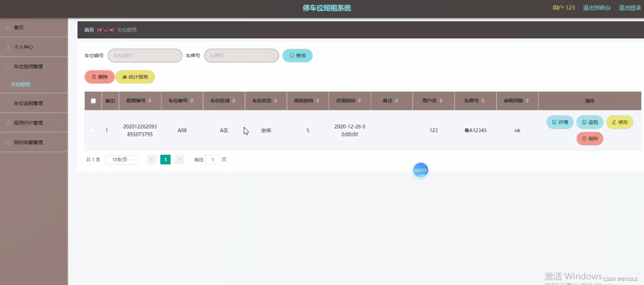Sort by 备注 column
This screenshot has height=285, width=644.
pyautogui.click(x=396, y=101)
